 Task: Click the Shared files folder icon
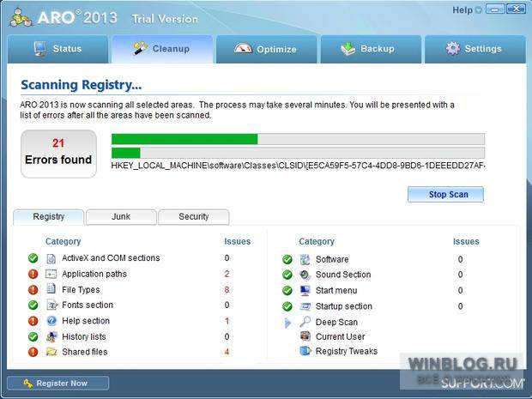point(51,352)
